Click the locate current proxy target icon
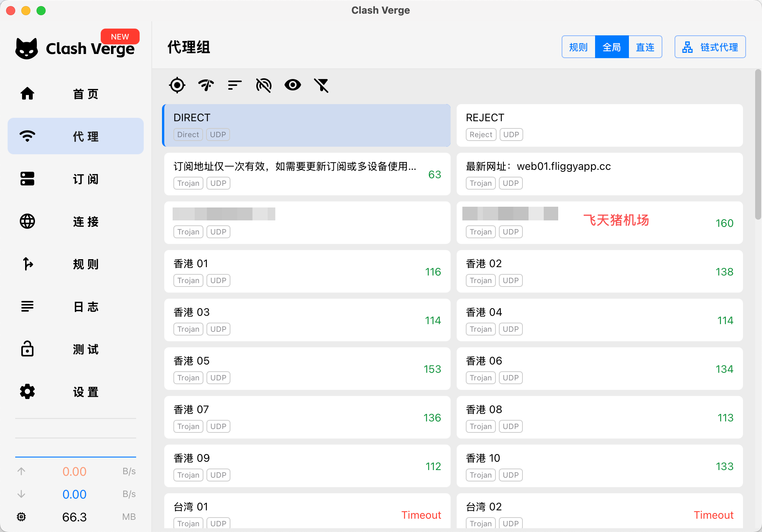Viewport: 762px width, 532px height. tap(177, 85)
